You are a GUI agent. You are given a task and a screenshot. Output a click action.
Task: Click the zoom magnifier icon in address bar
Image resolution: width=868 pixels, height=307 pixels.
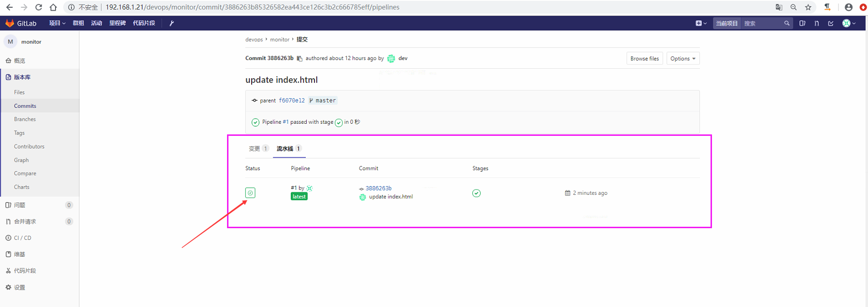[x=794, y=7]
